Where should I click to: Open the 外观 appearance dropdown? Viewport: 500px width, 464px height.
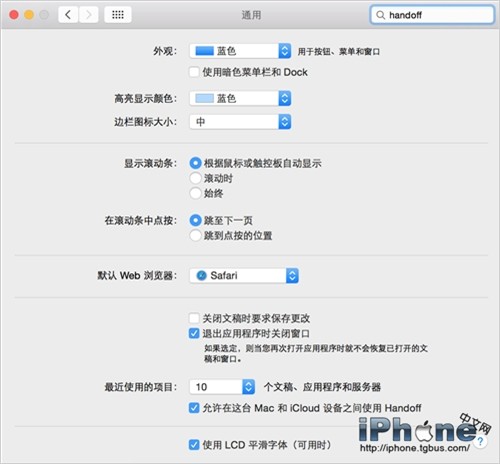click(240, 51)
